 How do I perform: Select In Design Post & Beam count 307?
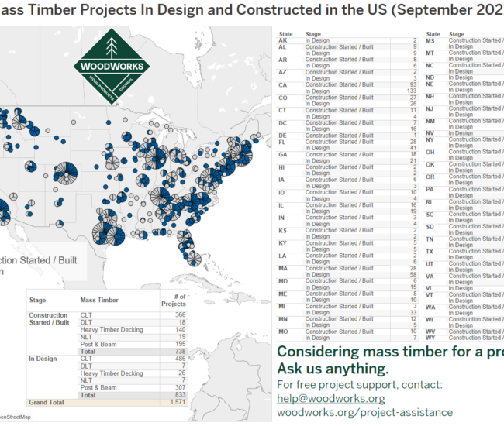tap(181, 387)
